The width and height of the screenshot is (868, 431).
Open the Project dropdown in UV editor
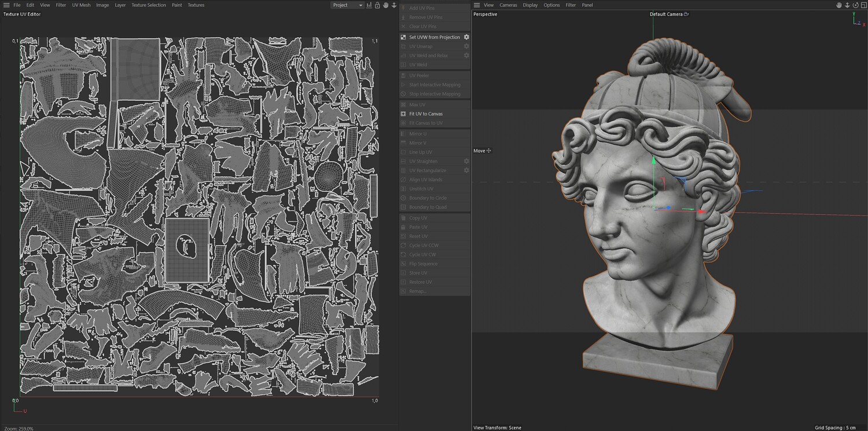pos(347,5)
